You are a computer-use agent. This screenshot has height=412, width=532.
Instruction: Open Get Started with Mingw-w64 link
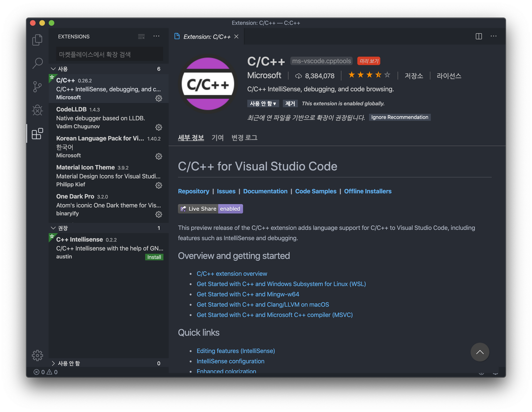coord(248,294)
